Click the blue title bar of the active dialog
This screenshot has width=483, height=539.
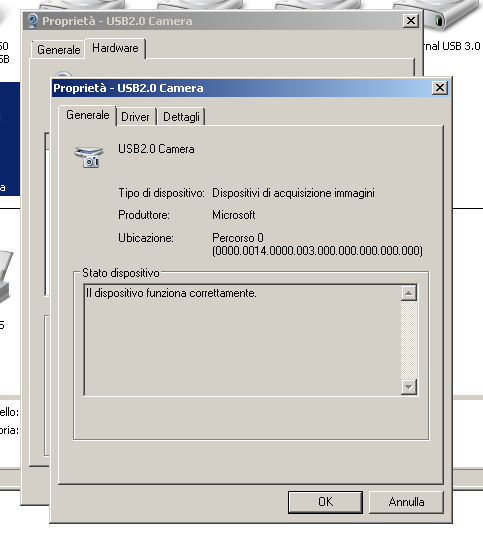point(241,88)
